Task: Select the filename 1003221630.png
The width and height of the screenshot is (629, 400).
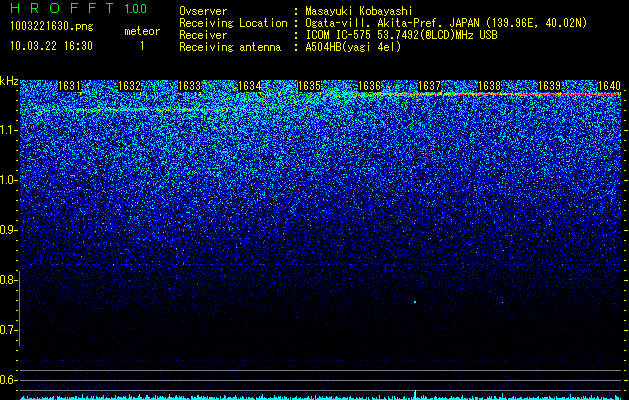Action: pos(52,27)
